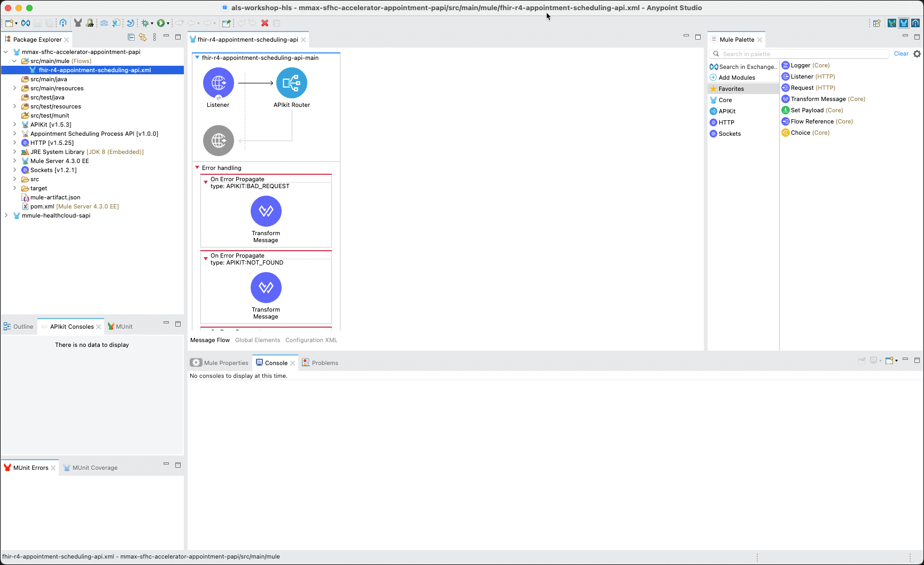Screen dimensions: 924x565
Task: Click Add Modules in Mule Palette
Action: coord(733,78)
